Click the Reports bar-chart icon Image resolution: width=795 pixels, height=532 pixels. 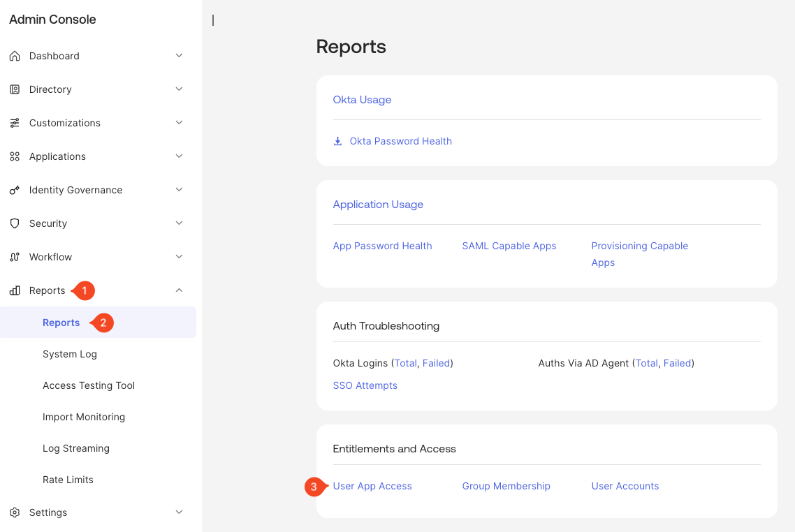tap(15, 290)
